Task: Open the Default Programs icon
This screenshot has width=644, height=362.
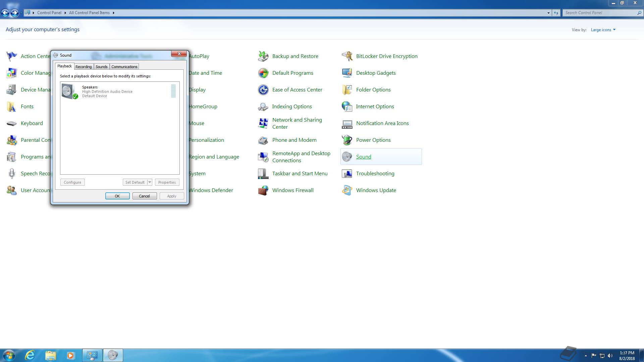Action: pyautogui.click(x=263, y=73)
